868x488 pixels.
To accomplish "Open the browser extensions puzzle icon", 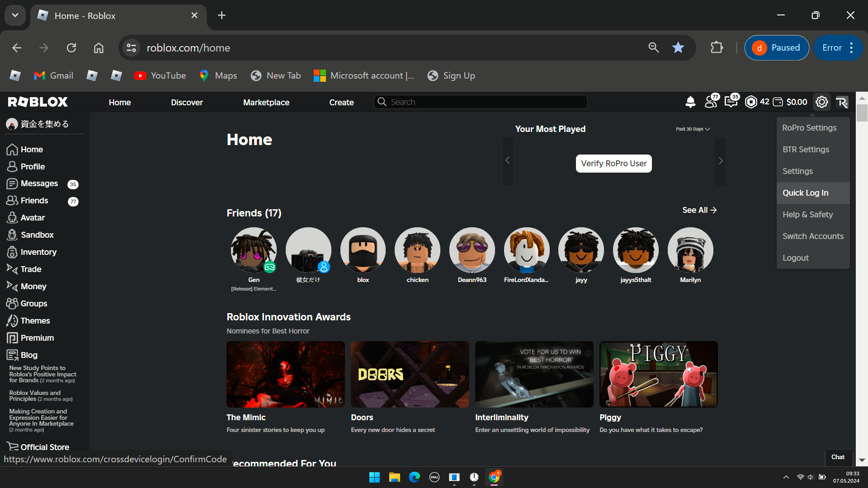I will pos(717,48).
